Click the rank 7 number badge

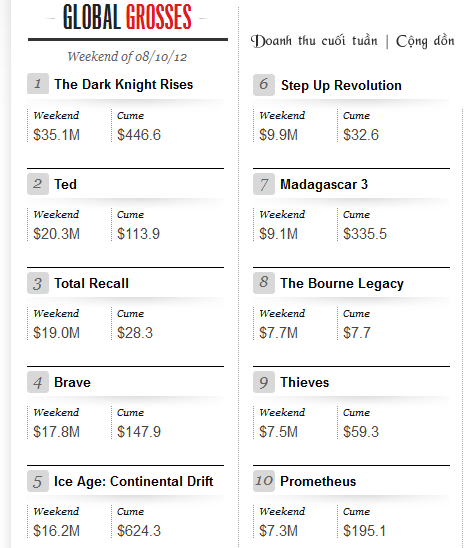tap(264, 184)
